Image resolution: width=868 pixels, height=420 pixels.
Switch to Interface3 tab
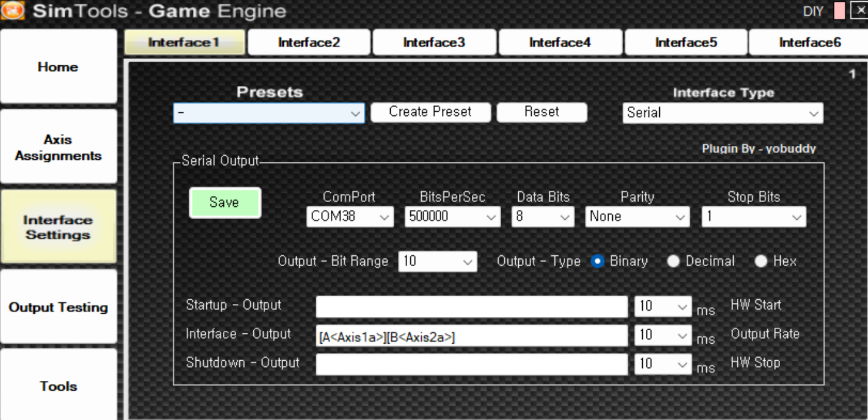pyautogui.click(x=434, y=42)
